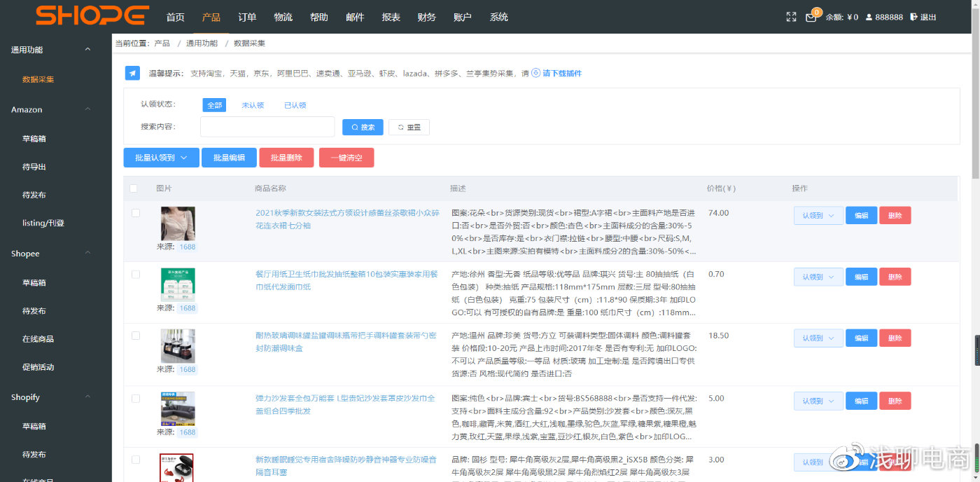
Task: Open the 批量认领到 dropdown
Action: pyautogui.click(x=160, y=157)
